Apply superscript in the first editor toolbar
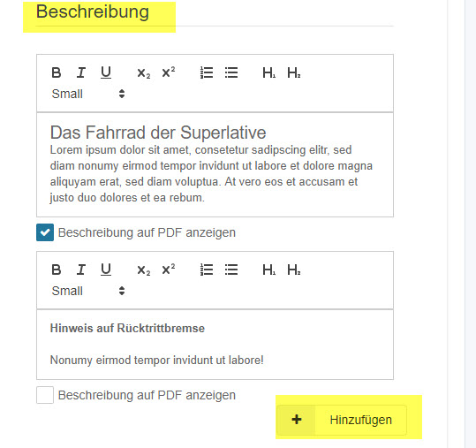This screenshot has width=476, height=448. pyautogui.click(x=169, y=72)
